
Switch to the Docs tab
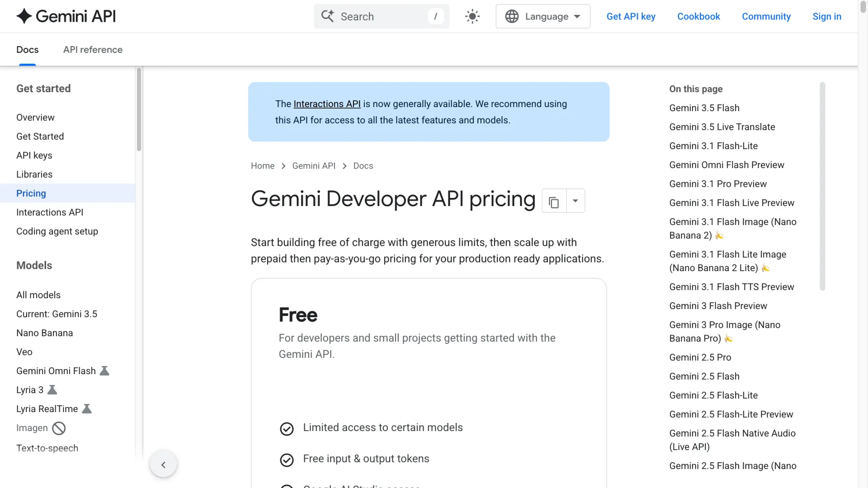point(28,50)
